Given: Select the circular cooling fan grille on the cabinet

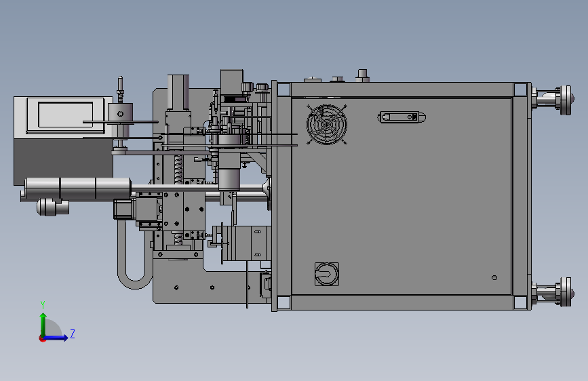Looking at the screenshot, I should 327,125.
